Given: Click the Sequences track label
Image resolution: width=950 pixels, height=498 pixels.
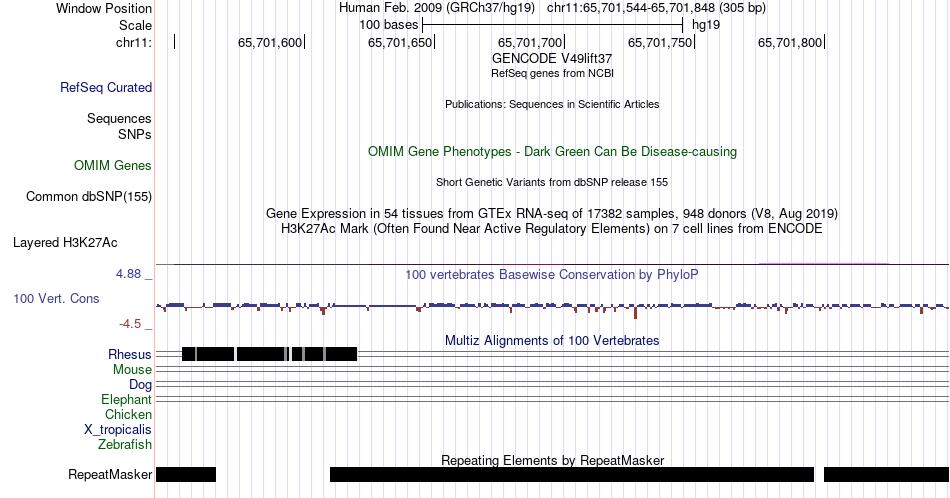Looking at the screenshot, I should [119, 118].
